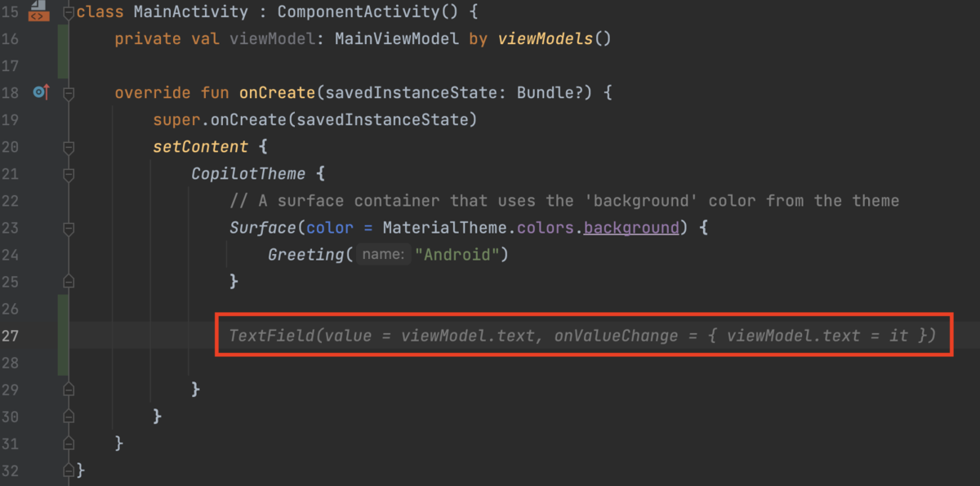This screenshot has height=486, width=980.
Task: Click the 'private' keyword on line 16
Action: (x=148, y=38)
